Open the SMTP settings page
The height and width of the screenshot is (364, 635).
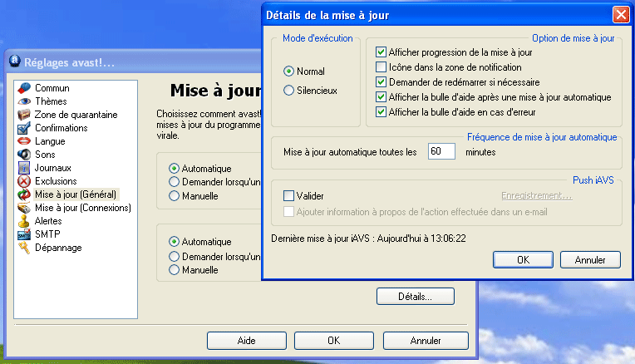click(x=47, y=234)
